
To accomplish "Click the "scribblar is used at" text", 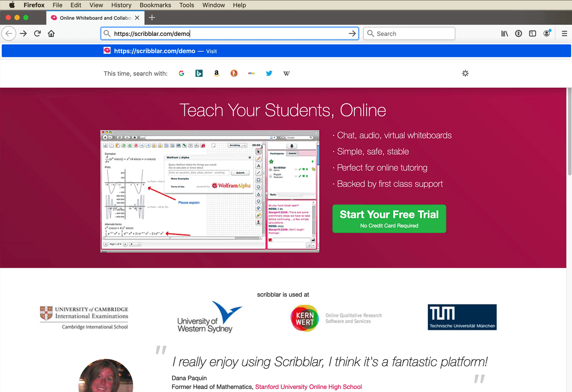I will coord(283,294).
